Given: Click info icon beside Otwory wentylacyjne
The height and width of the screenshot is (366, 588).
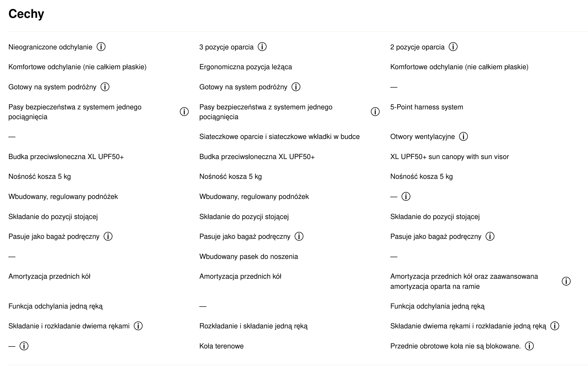Looking at the screenshot, I should (463, 137).
